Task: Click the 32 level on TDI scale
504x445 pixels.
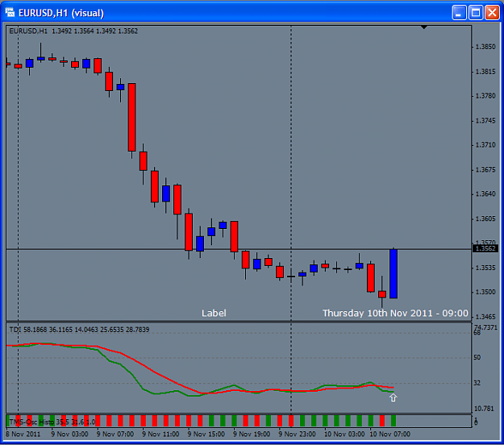Action: (477, 383)
